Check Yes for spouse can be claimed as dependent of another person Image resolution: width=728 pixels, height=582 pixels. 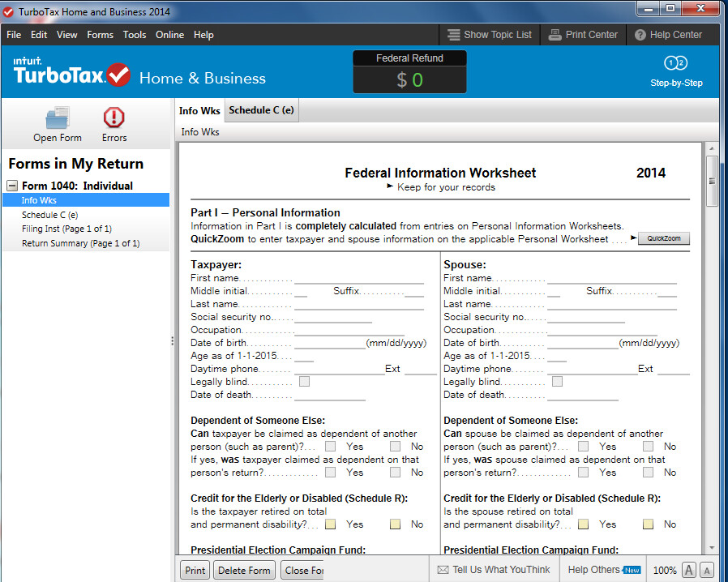tap(583, 446)
